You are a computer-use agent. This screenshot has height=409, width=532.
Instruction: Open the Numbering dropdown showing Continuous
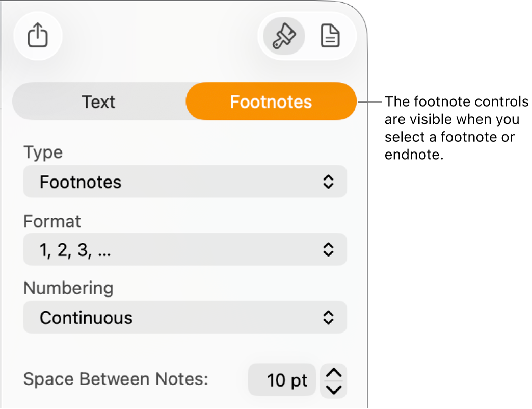pyautogui.click(x=185, y=317)
